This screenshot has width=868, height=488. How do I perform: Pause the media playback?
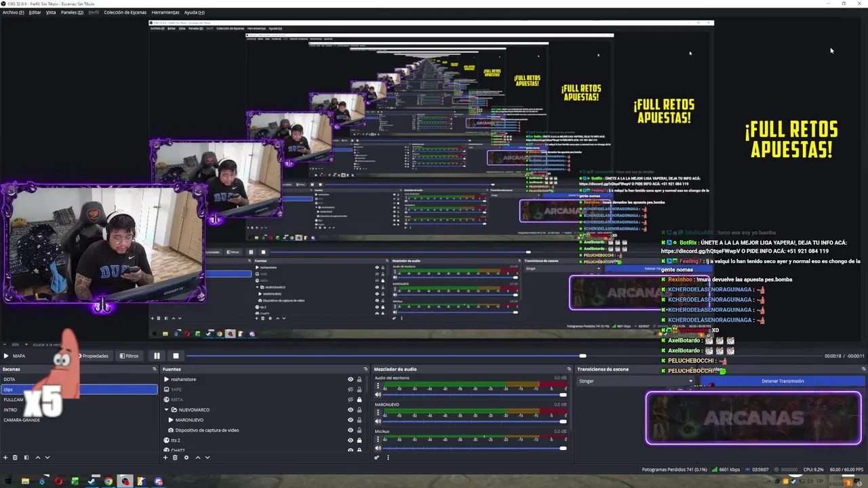pos(157,356)
